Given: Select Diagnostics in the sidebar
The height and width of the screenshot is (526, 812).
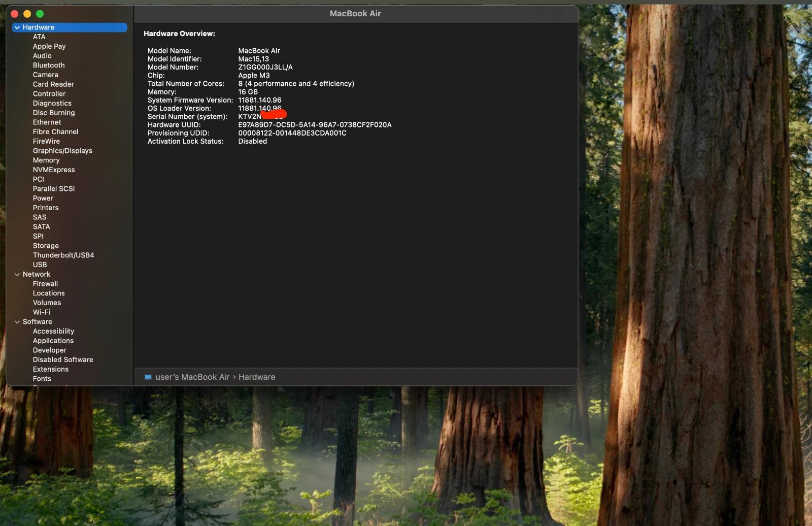Looking at the screenshot, I should (x=52, y=103).
